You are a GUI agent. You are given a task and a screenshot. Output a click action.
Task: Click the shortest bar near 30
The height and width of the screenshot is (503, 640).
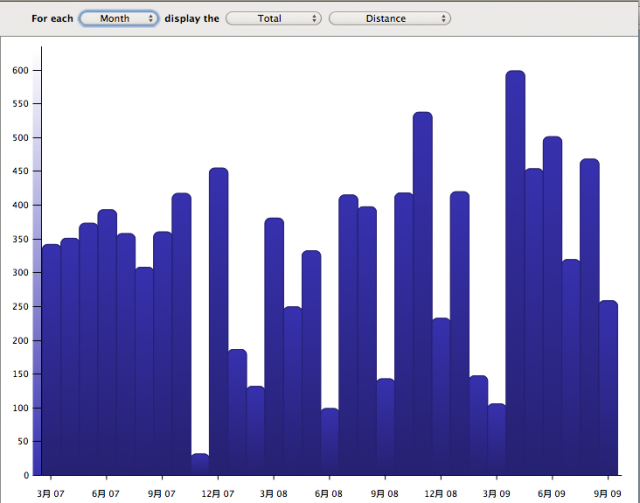200,464
